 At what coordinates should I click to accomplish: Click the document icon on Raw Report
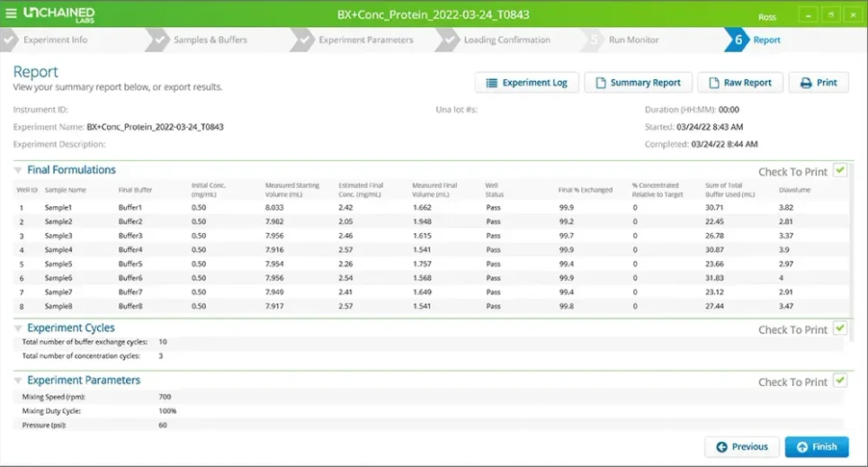tap(713, 83)
